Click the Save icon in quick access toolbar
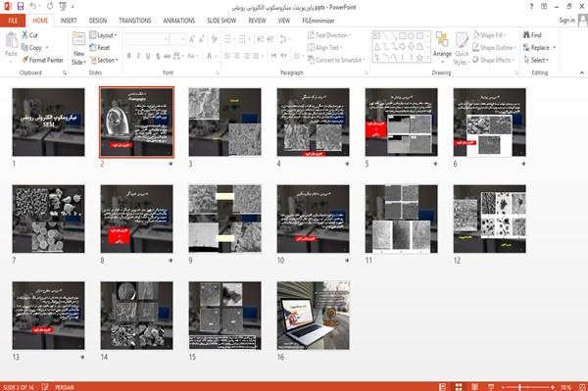The image size is (588, 391). (21, 6)
